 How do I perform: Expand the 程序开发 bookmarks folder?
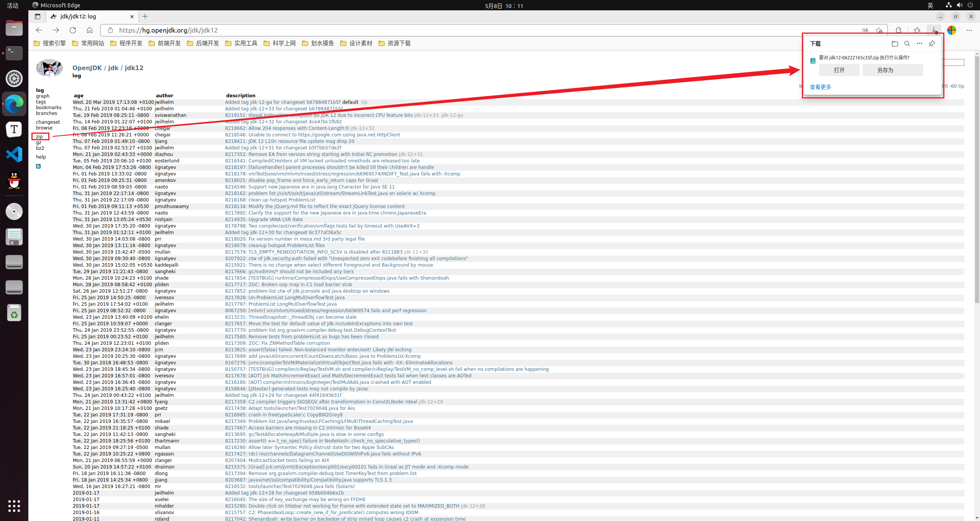point(126,43)
